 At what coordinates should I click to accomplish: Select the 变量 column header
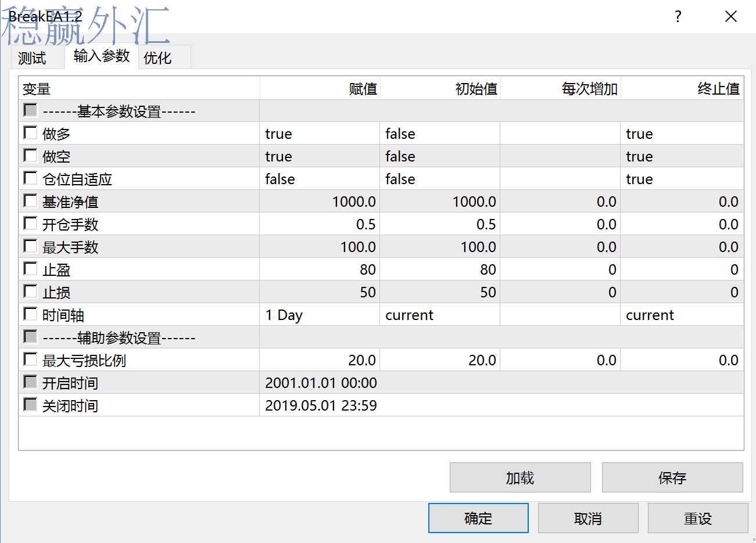139,88
